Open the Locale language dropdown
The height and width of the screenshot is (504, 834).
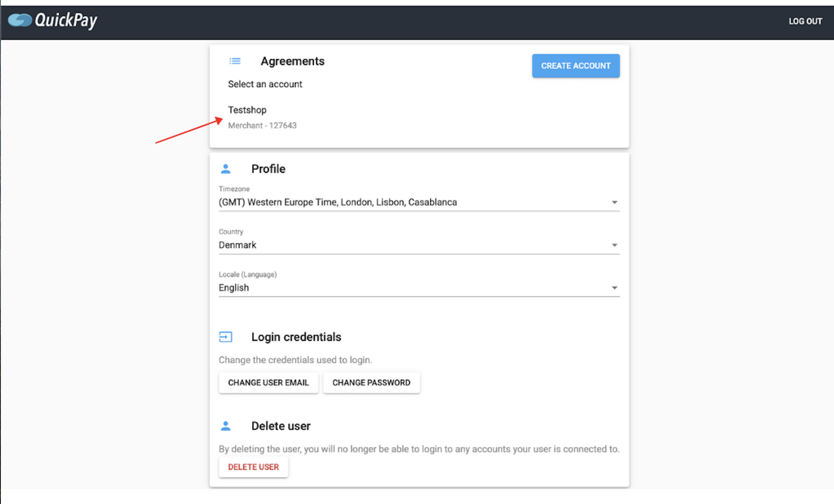(x=419, y=288)
